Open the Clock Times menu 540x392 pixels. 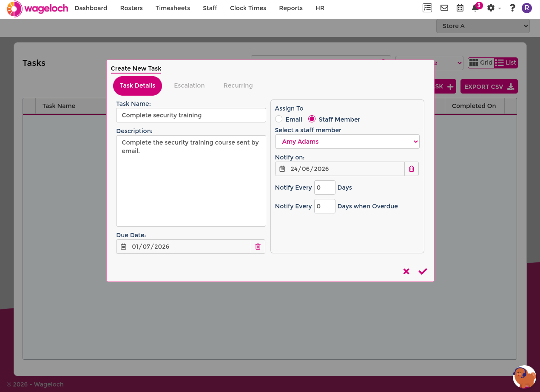coord(248,8)
